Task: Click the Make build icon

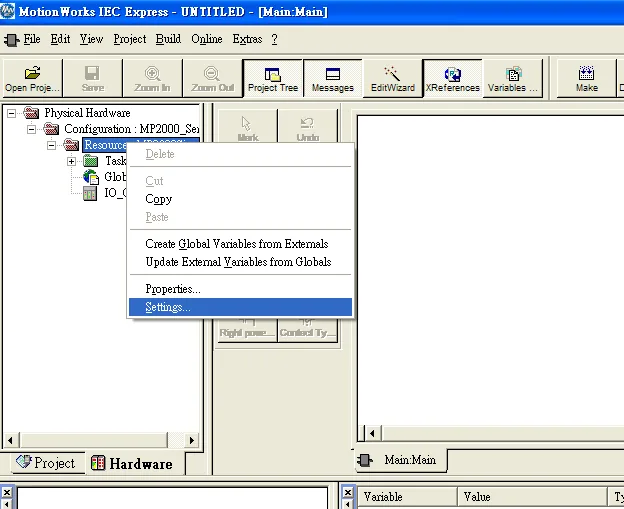Action: 587,78
